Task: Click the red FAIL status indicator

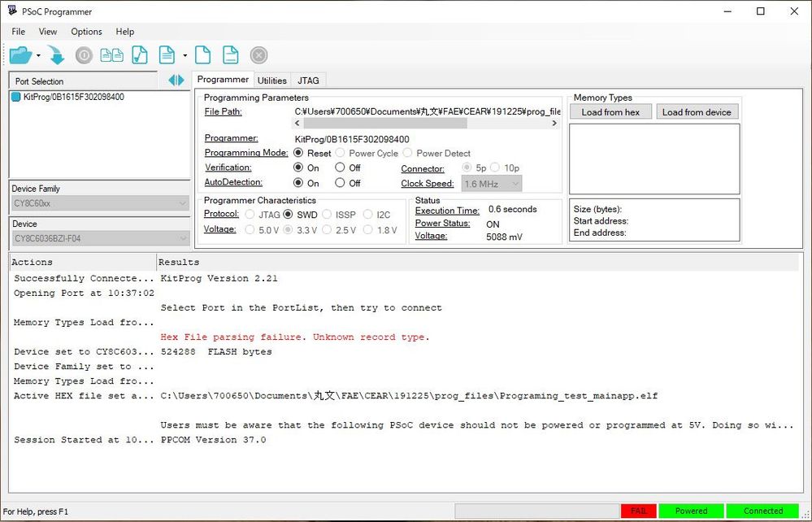Action: tap(639, 511)
